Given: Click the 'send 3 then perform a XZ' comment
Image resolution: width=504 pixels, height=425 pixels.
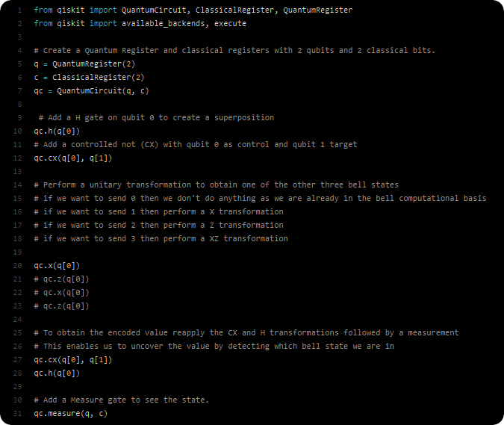Looking at the screenshot, I should [x=161, y=238].
